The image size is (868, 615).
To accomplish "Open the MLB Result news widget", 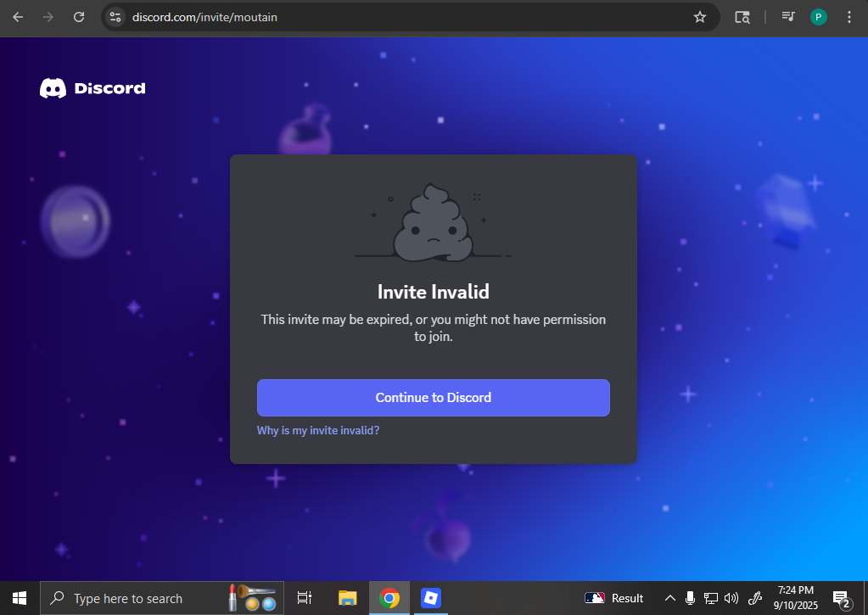I will pos(614,598).
